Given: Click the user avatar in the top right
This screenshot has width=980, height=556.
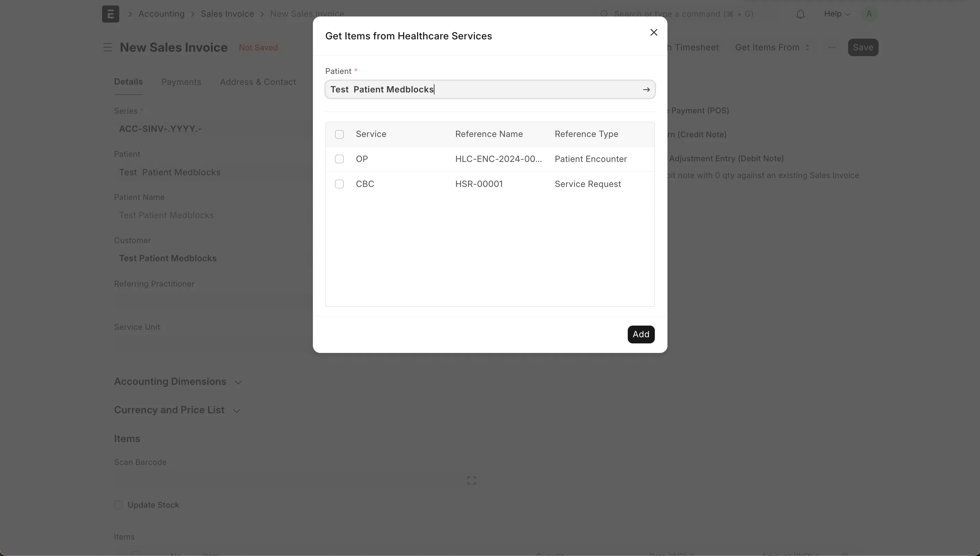Looking at the screenshot, I should click(868, 14).
